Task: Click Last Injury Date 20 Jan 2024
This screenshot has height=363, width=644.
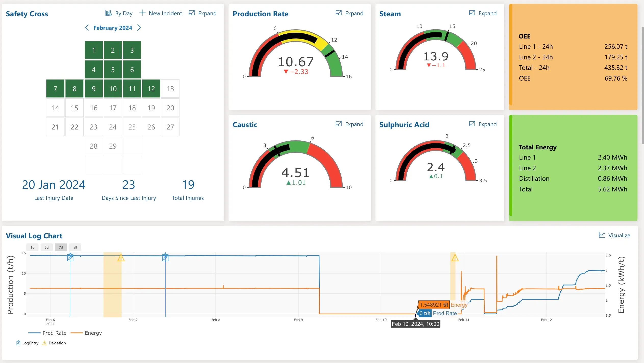Action: (x=54, y=185)
